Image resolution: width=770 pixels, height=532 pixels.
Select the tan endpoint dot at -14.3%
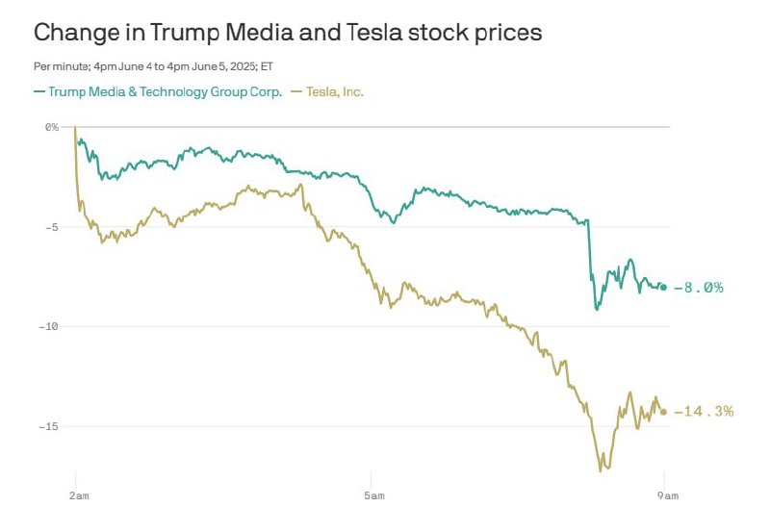tap(663, 412)
